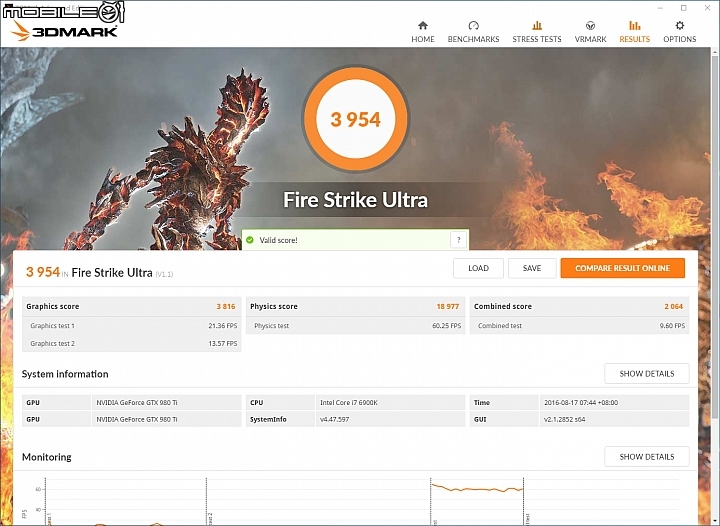Close the 3DMark window
The image size is (720, 526).
point(708,8)
